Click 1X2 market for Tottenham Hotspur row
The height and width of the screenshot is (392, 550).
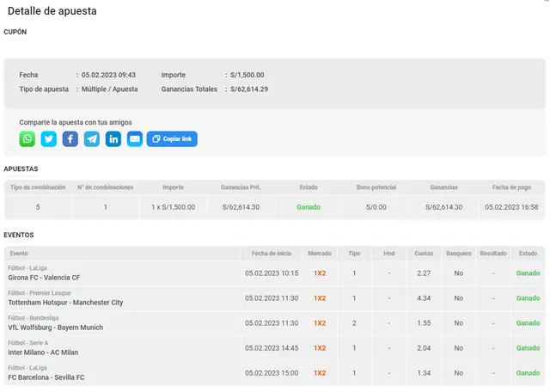(320, 298)
